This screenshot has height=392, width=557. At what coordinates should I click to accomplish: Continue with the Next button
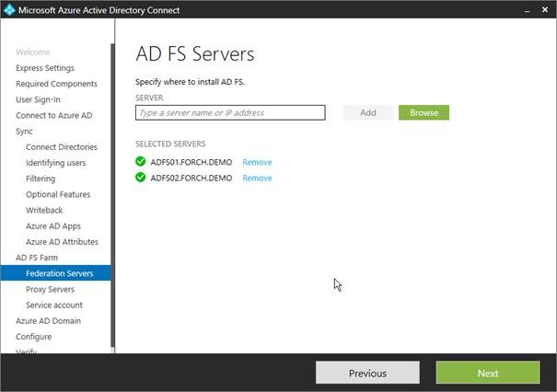tap(488, 373)
